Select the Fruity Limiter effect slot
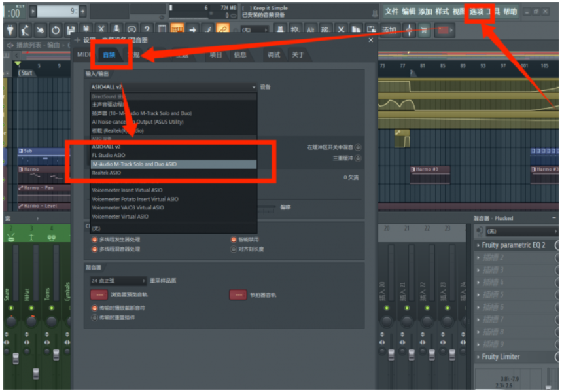Screen dimensions: 562x392 (x=501, y=357)
